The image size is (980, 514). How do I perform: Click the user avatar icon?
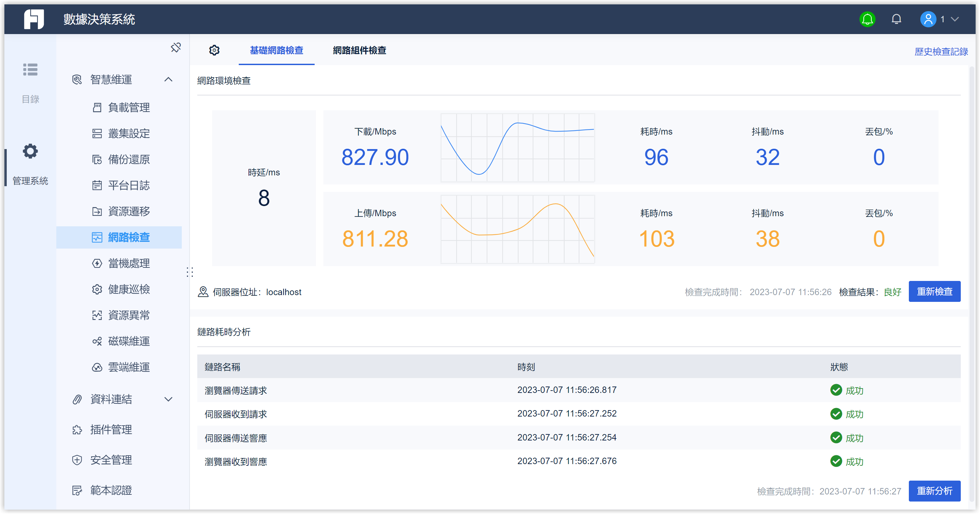(x=928, y=19)
